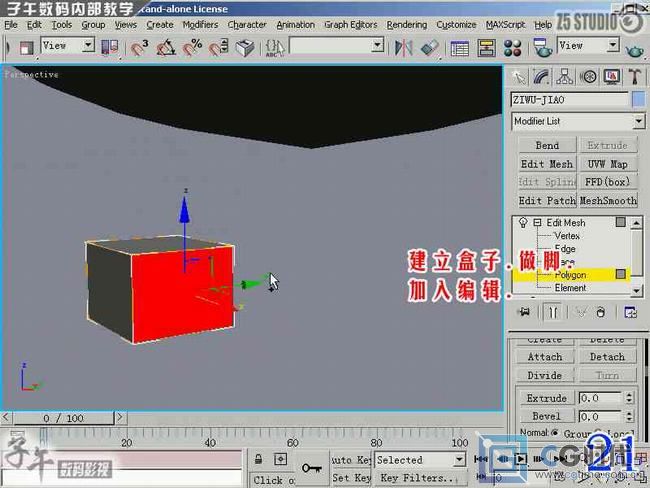Click the Attach button
Screen dimensions: 650x488
(x=545, y=357)
